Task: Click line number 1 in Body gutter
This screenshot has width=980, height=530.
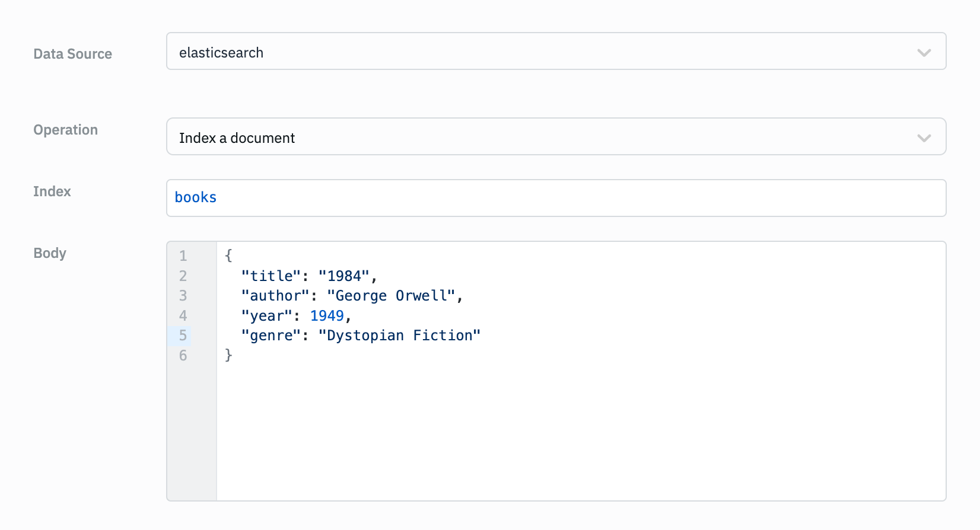Action: point(183,256)
